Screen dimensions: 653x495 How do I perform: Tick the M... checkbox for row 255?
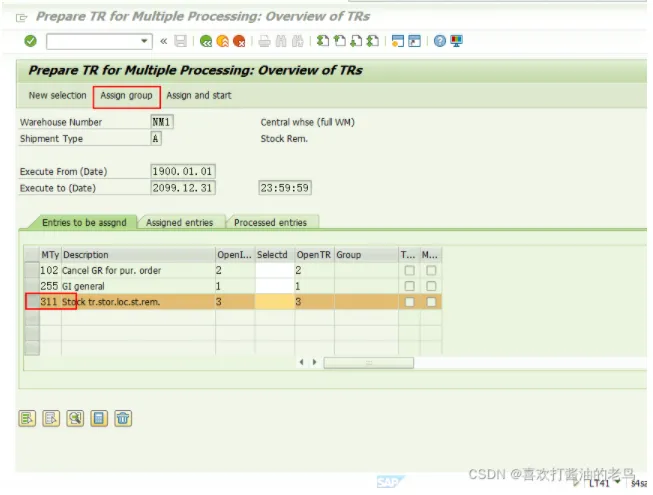pos(431,286)
